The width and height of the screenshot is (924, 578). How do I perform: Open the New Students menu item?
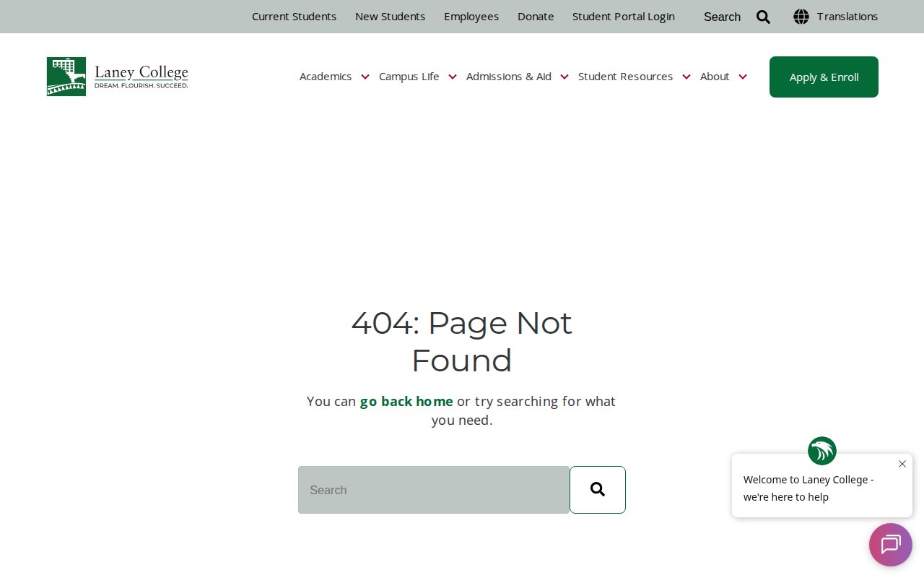click(x=390, y=17)
